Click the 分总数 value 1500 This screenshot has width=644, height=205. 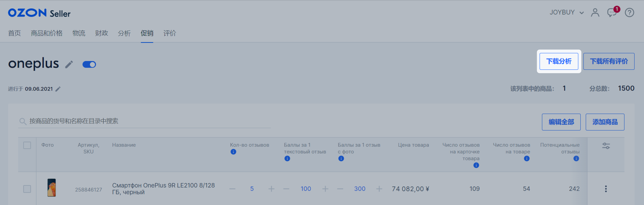coord(626,88)
